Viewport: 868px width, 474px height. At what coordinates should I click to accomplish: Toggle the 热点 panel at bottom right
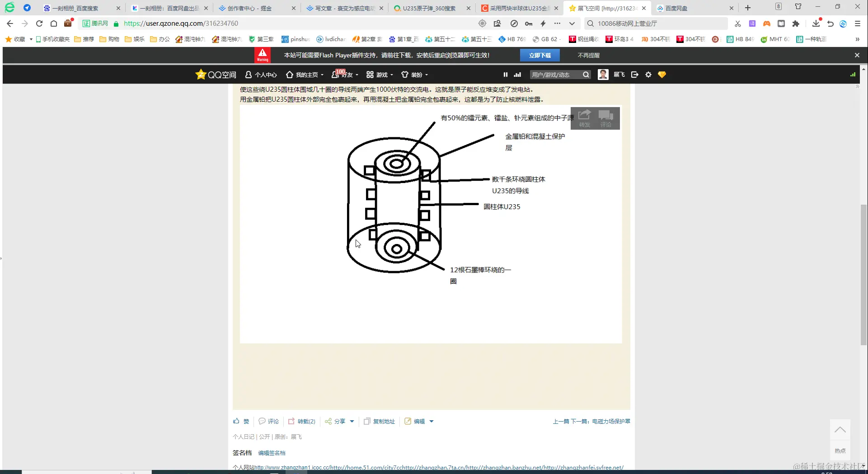coord(840,451)
